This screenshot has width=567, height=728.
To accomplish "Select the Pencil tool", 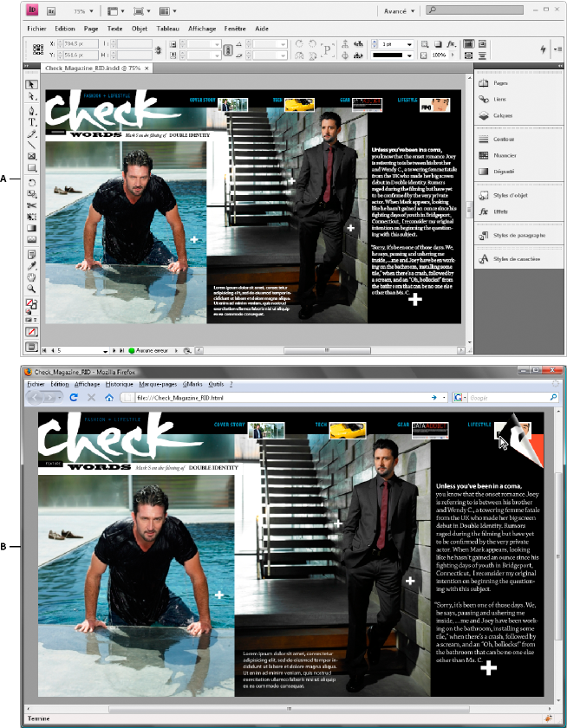I will click(31, 133).
